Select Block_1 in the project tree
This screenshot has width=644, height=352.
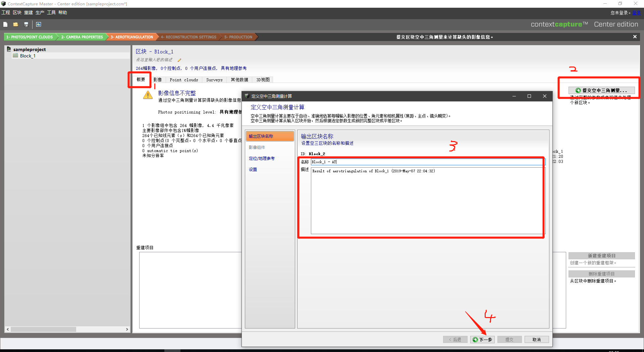coord(28,56)
